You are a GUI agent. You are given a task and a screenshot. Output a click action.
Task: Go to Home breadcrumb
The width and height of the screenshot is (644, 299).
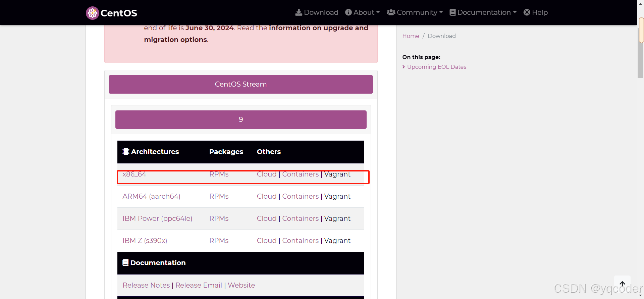[411, 36]
